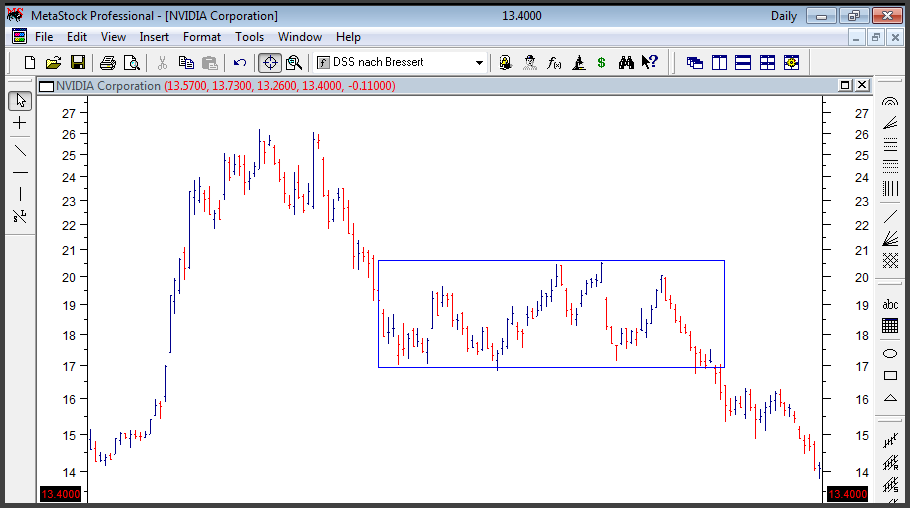Viewport: 910px width, 508px height.
Task: Open a file with the folder icon
Action: (x=53, y=62)
